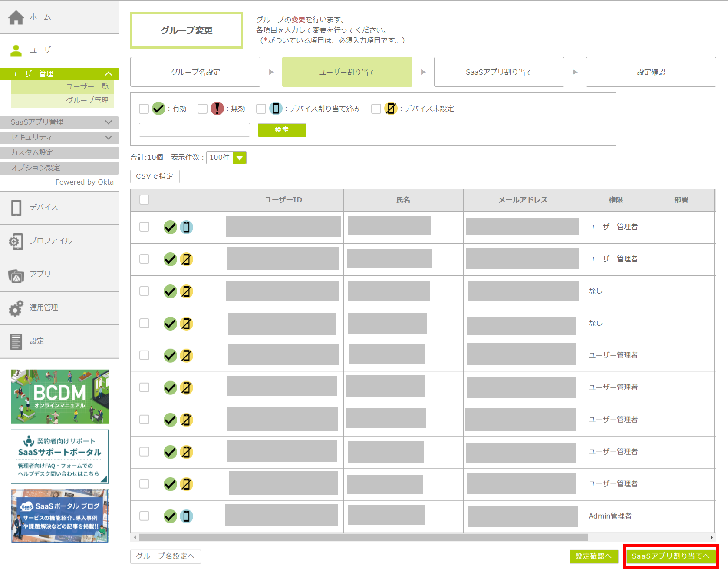Expand the セキュリティ sidebar section
This screenshot has height=569, width=728.
coord(59,138)
